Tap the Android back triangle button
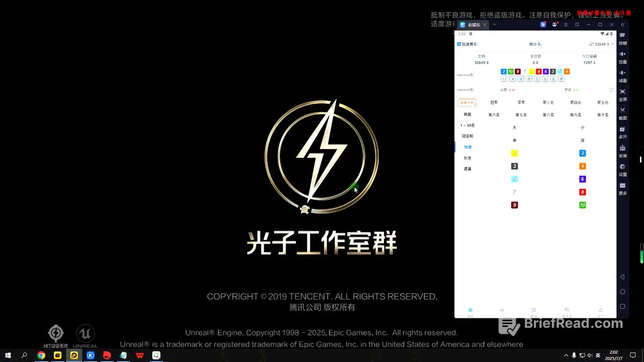Viewport: 644px width, 362px height. pyautogui.click(x=622, y=277)
